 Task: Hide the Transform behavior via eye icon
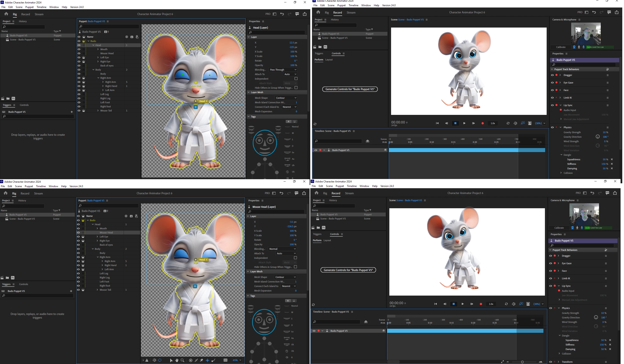(551, 362)
